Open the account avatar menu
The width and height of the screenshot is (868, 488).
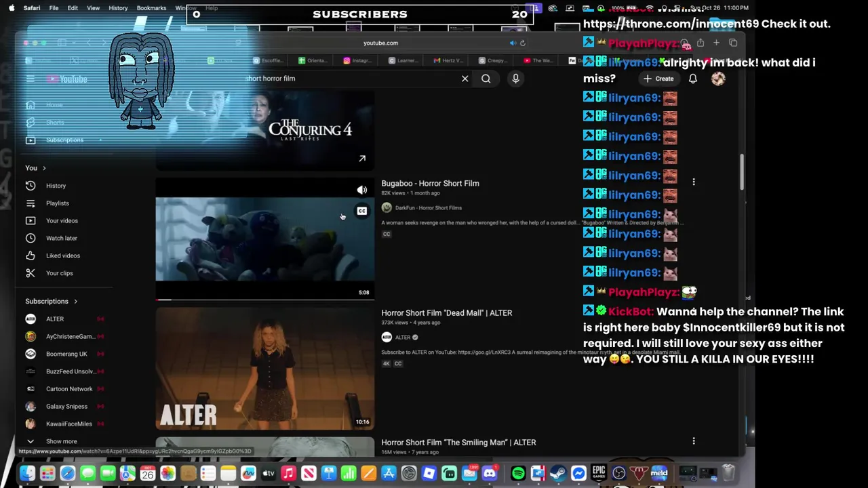click(718, 79)
